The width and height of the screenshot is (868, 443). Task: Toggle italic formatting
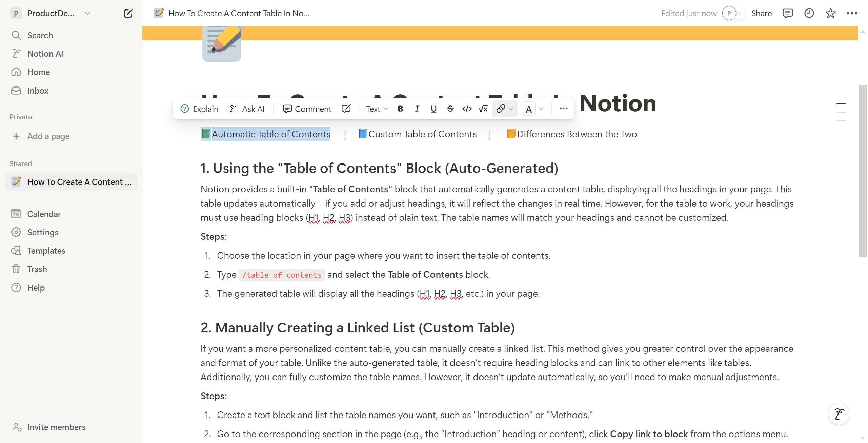point(417,109)
